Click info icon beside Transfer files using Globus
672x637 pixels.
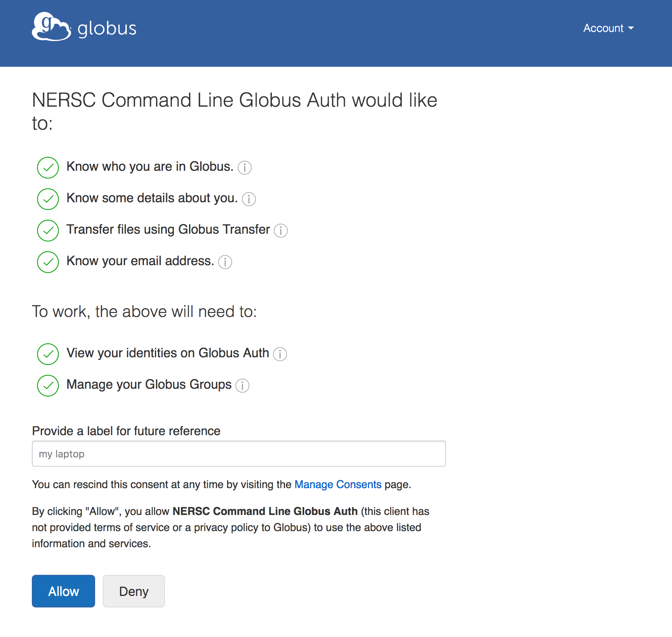[x=280, y=231]
